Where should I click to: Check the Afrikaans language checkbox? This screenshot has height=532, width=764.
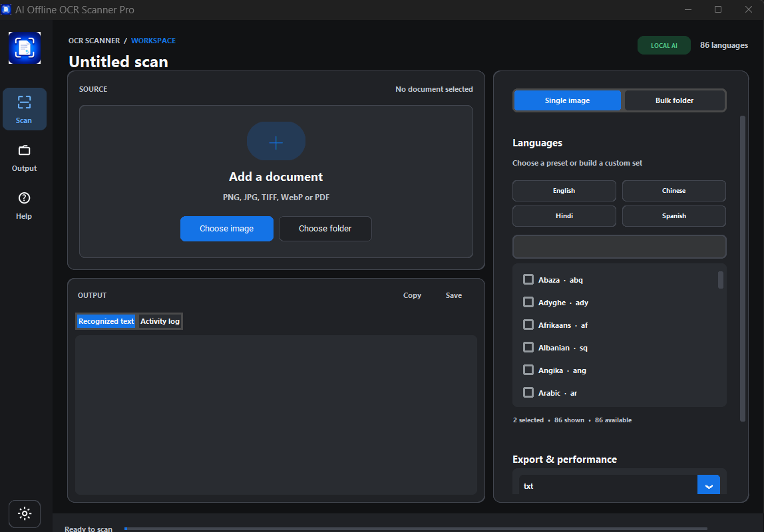[528, 325]
